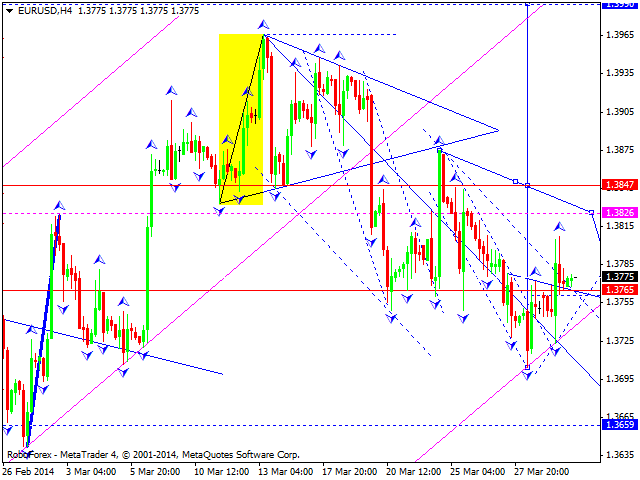
Task: Select the black 1.3775 current price label
Action: tap(620, 277)
